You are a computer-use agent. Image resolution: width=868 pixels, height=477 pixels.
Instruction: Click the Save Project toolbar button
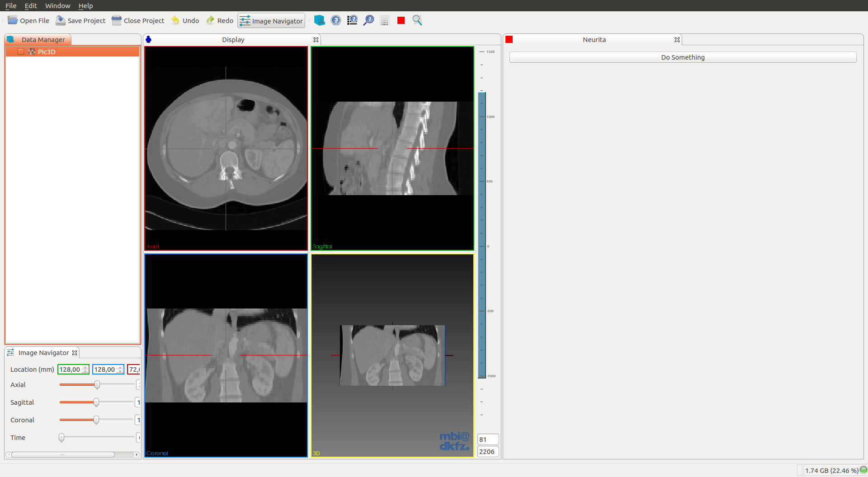[80, 20]
